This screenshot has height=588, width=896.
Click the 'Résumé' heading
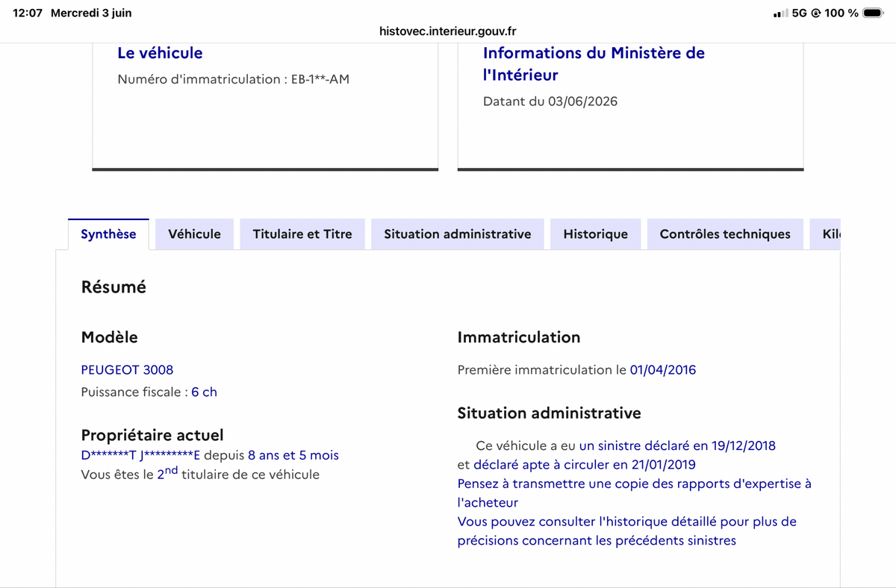tap(113, 287)
